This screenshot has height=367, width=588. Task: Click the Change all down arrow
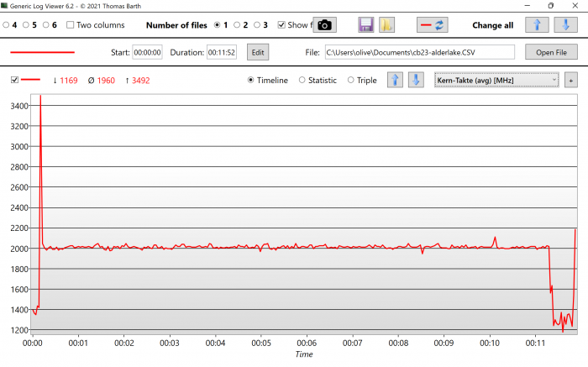567,25
